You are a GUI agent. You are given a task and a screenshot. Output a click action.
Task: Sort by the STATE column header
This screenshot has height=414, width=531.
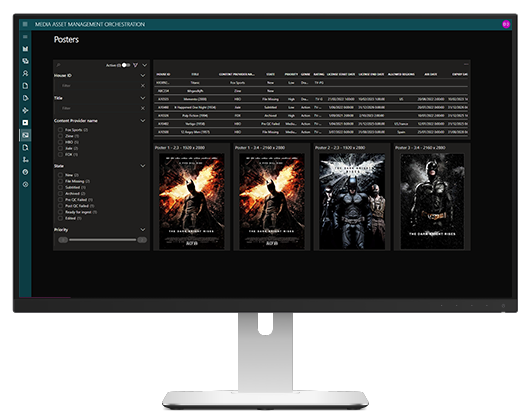(x=270, y=74)
